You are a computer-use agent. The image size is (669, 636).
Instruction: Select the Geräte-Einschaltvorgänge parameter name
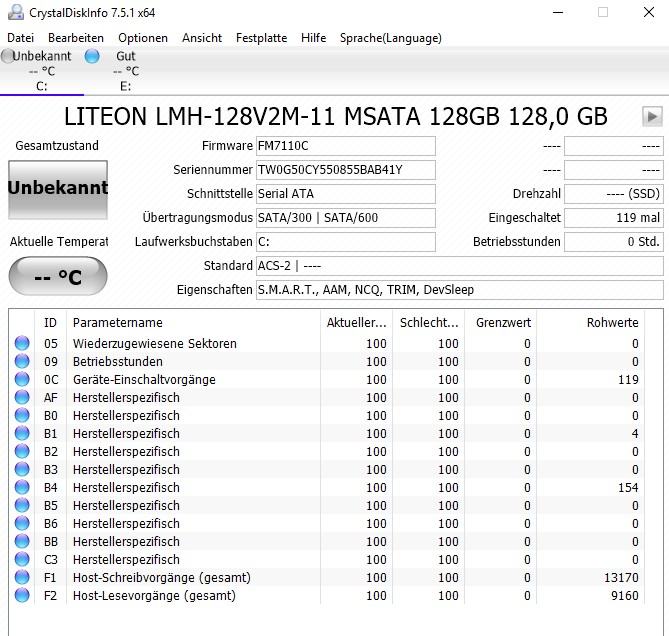(144, 379)
